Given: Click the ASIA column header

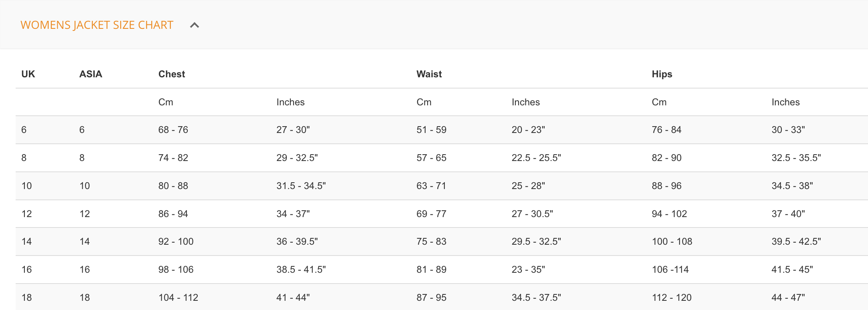Looking at the screenshot, I should pos(91,74).
